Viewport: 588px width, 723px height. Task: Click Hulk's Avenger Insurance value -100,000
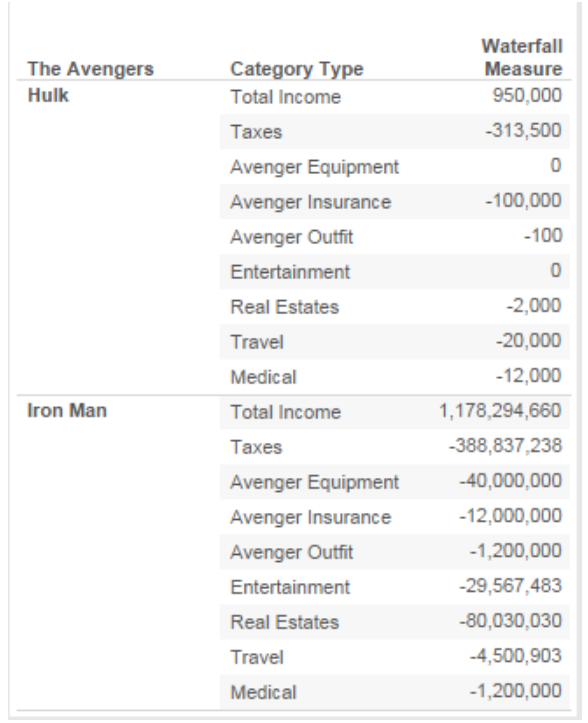tap(523, 201)
